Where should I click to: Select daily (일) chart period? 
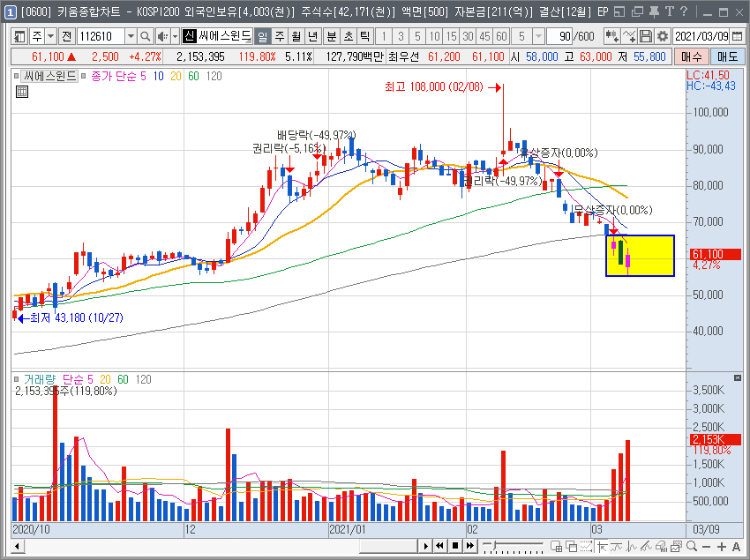[263, 36]
